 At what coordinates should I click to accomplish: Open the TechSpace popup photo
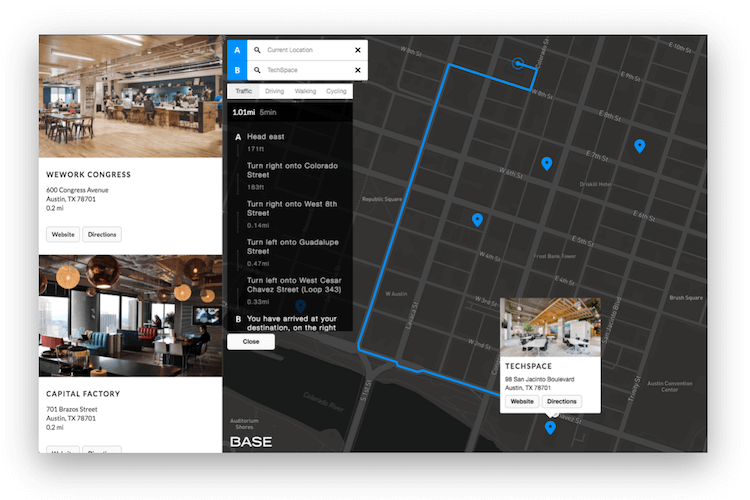coord(550,327)
